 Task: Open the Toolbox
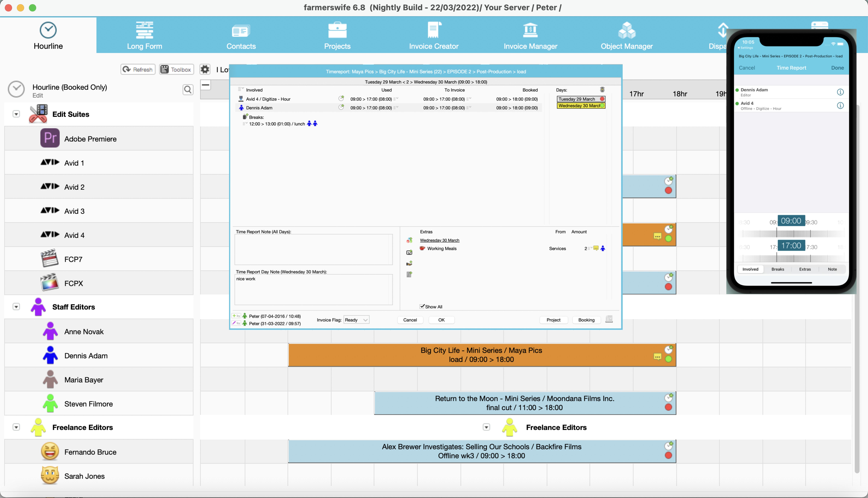click(176, 69)
